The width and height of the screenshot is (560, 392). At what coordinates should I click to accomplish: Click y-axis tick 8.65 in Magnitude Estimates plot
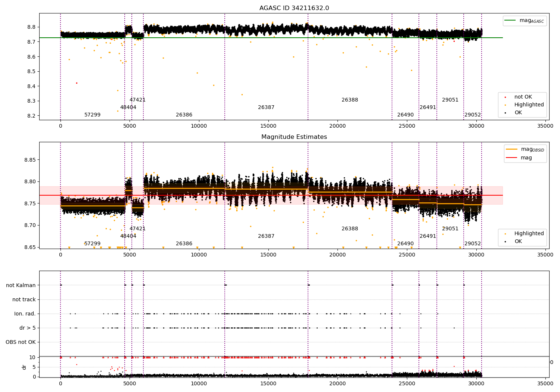30,248
